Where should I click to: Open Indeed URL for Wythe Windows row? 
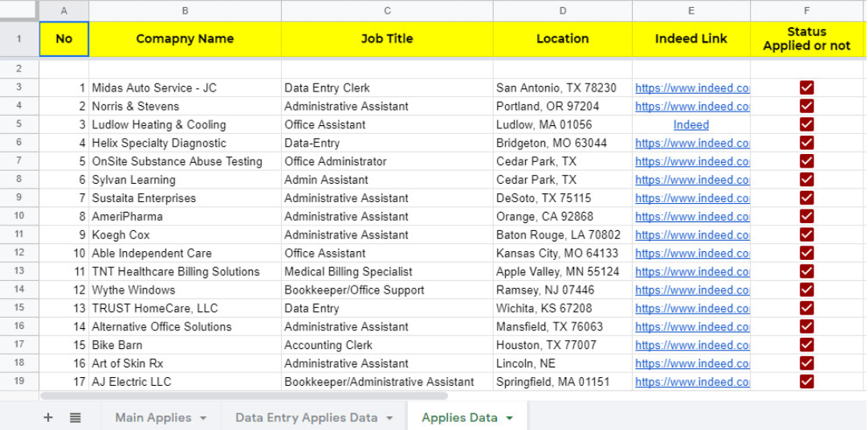692,290
